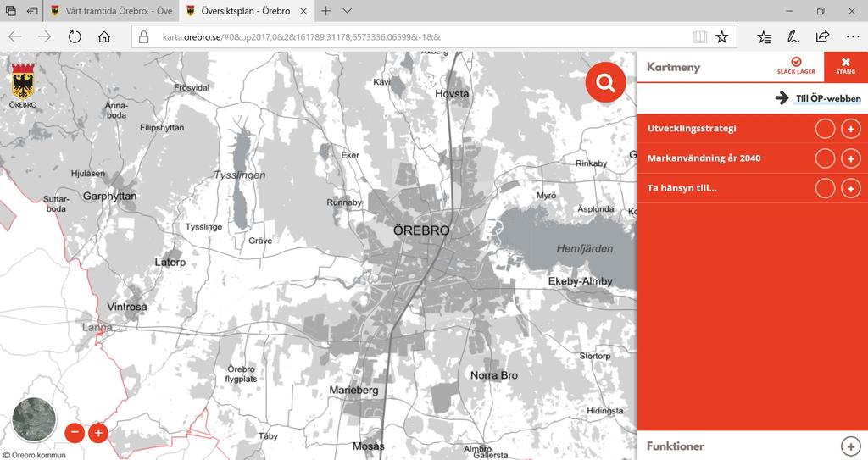Add page to favorites with star icon
Viewport: 868px width, 460px height.
[722, 37]
